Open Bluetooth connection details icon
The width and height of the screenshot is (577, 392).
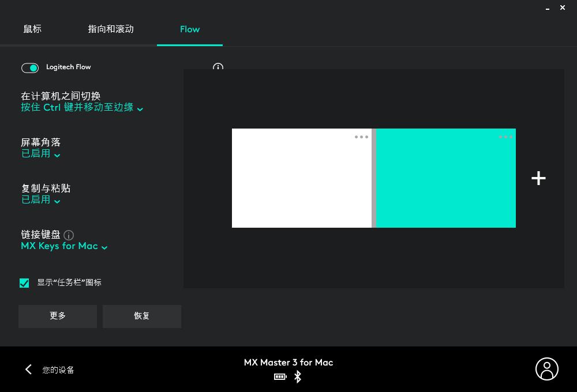[x=298, y=377]
